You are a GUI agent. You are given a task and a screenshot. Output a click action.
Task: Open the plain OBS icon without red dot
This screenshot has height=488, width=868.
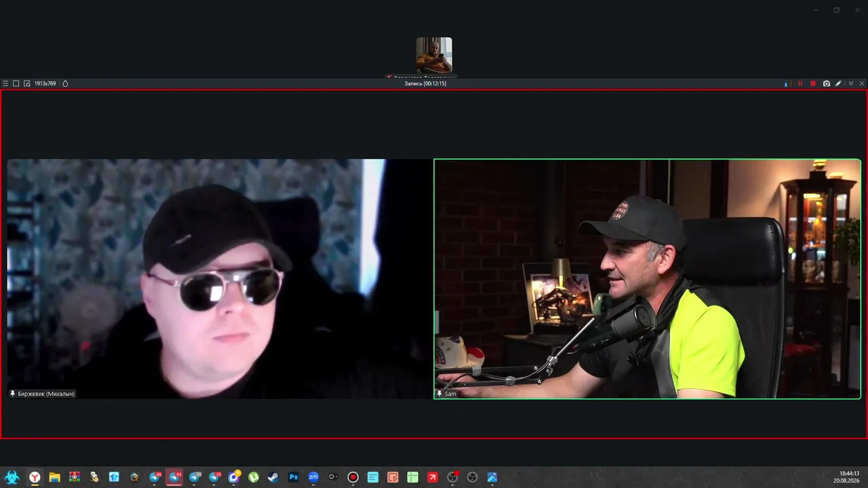point(473,477)
